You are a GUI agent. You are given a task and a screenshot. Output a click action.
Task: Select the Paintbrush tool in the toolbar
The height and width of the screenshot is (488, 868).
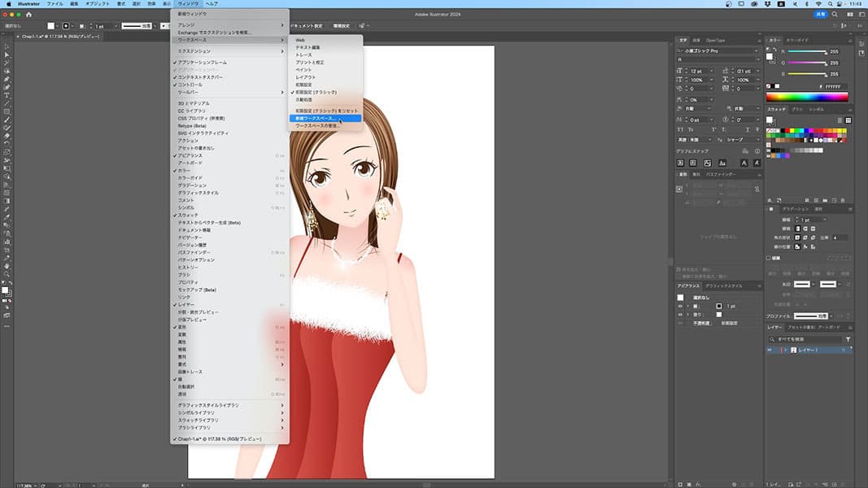coord(7,120)
